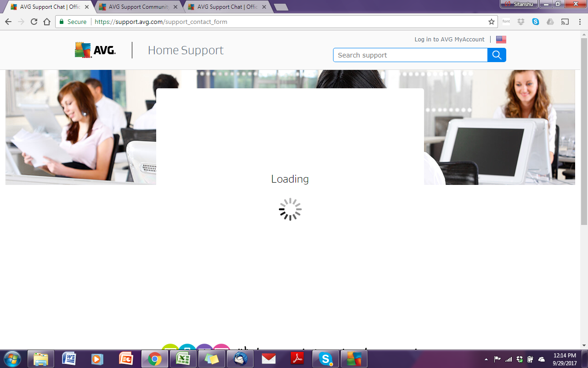Click in the Search support field

click(x=410, y=55)
